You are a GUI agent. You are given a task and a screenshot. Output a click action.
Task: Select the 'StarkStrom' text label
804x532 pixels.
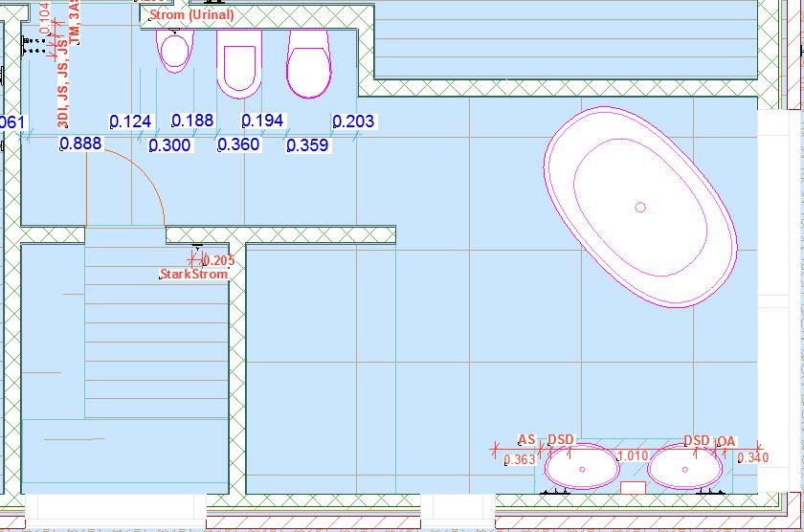[x=194, y=275]
